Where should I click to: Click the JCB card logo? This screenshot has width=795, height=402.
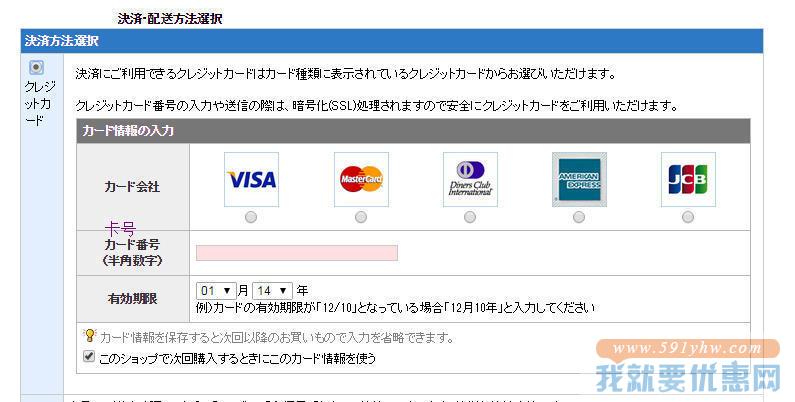(x=688, y=179)
